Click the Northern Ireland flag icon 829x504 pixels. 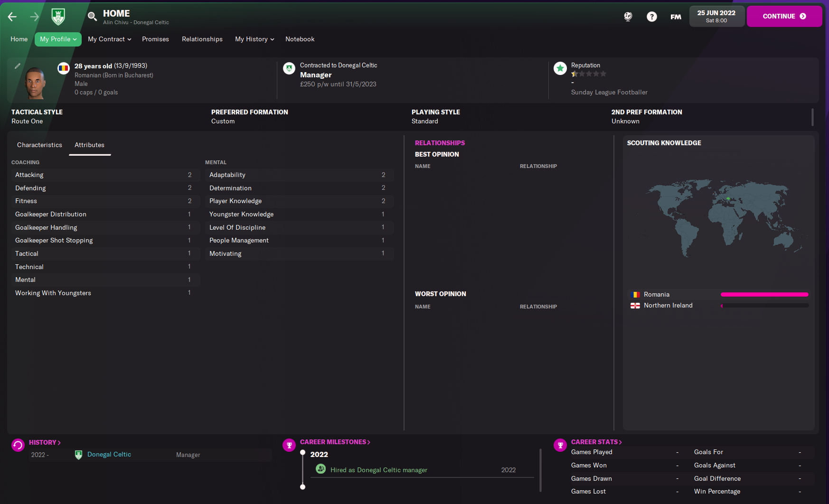tap(635, 306)
